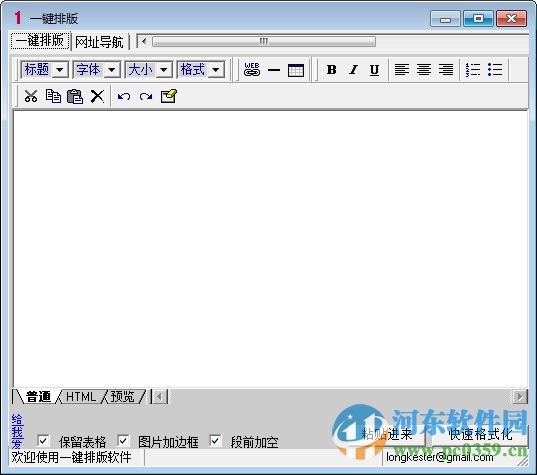Open the 字体 font dropdown
537x475 pixels.
pyautogui.click(x=97, y=70)
